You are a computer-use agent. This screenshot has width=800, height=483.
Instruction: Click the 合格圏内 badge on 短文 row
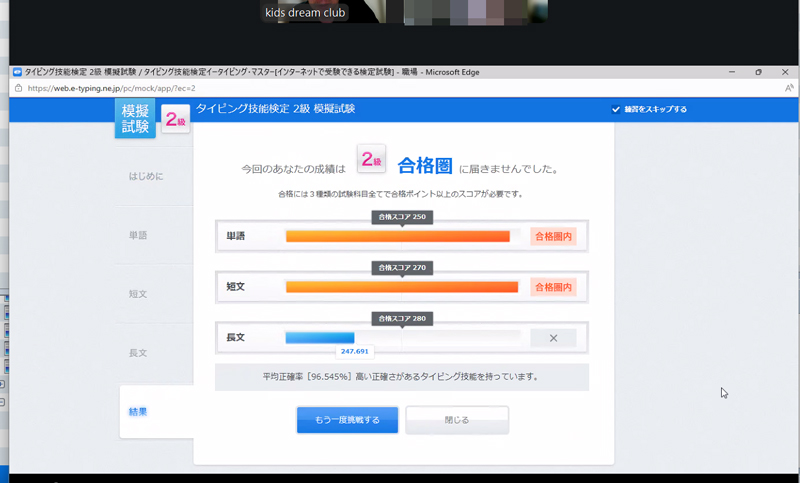553,287
